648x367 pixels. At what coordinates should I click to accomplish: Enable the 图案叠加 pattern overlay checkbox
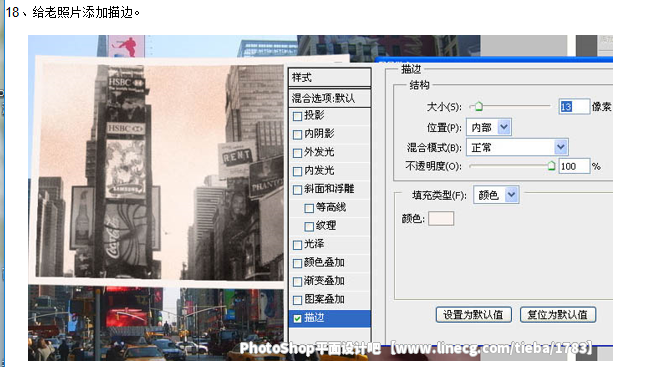click(297, 300)
